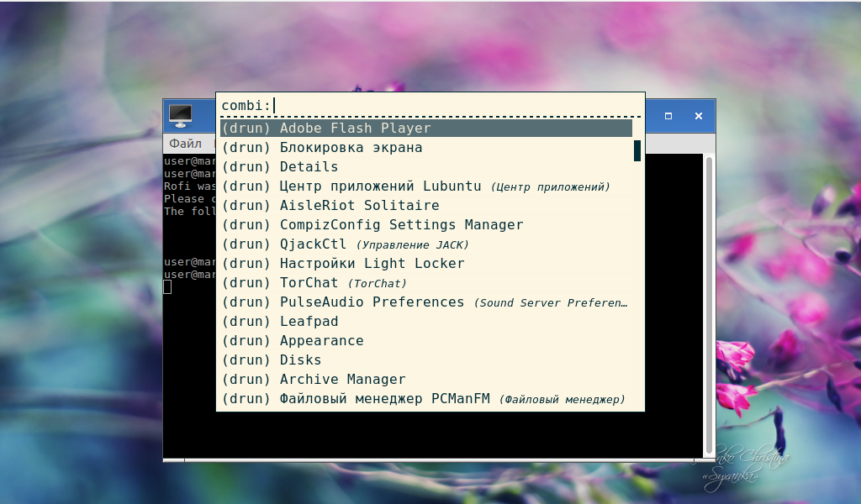Open Настройки Light Locker entry
861x504 pixels.
coord(426,263)
